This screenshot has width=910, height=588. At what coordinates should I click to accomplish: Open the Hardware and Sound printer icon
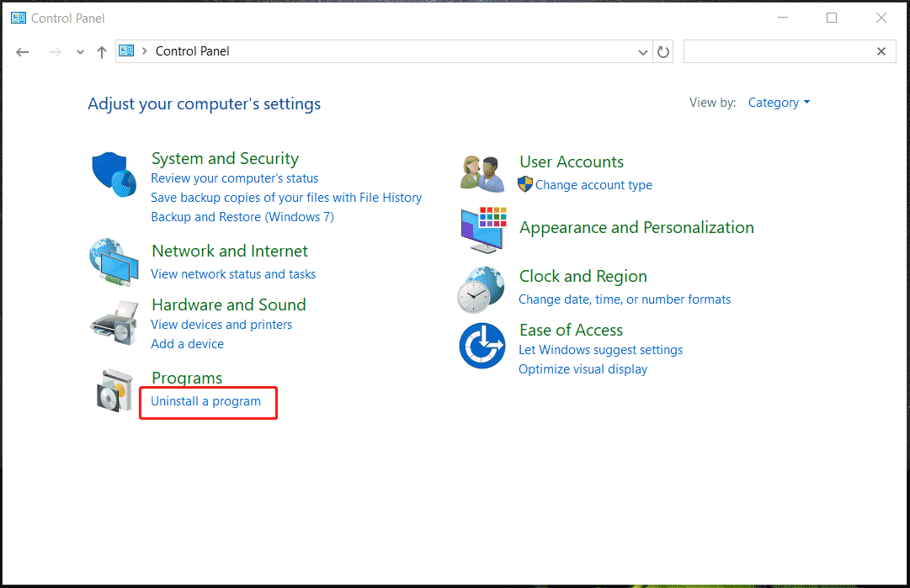click(x=114, y=322)
